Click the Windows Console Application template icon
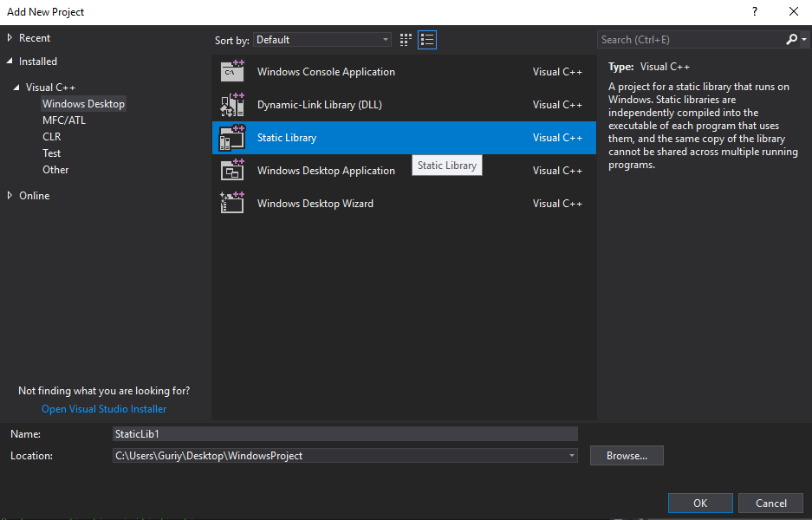 [232, 71]
